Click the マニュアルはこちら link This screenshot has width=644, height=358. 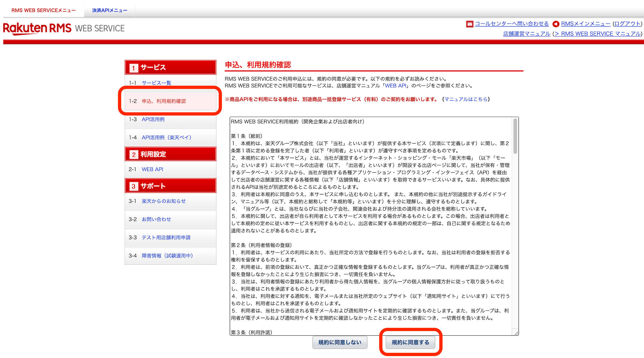point(466,99)
